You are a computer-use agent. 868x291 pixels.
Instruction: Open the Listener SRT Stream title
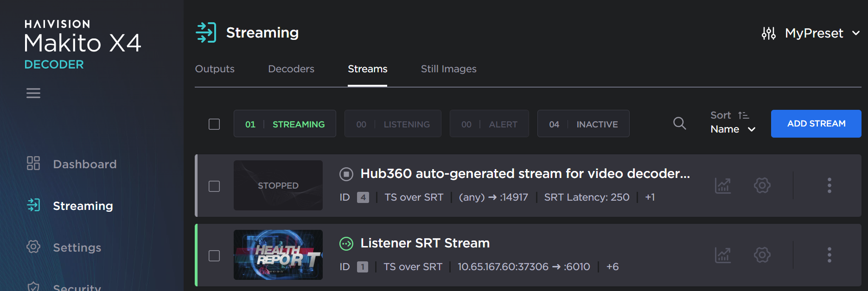point(425,243)
